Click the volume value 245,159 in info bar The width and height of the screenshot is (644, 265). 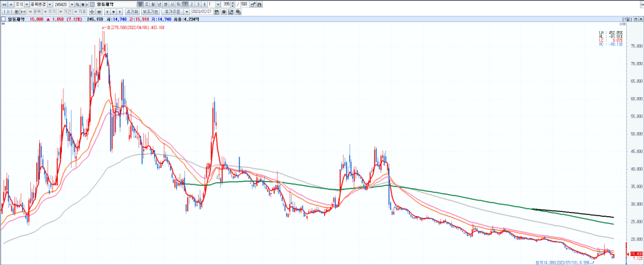(x=94, y=19)
